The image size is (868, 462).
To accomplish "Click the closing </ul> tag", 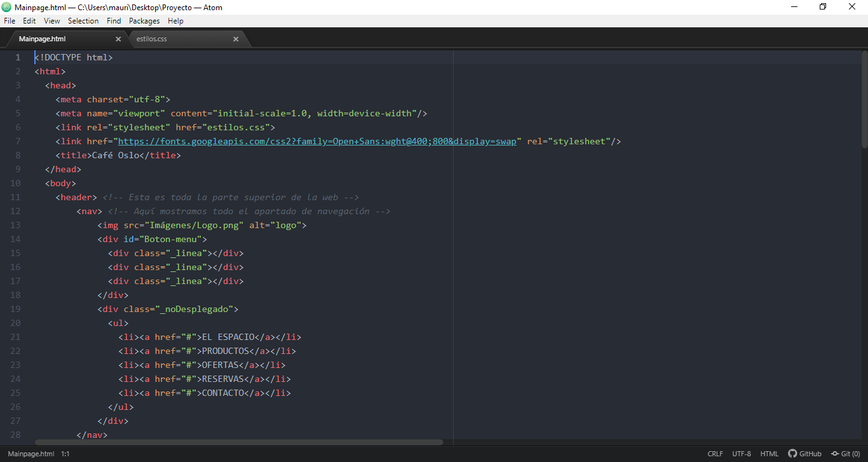I will (x=121, y=407).
